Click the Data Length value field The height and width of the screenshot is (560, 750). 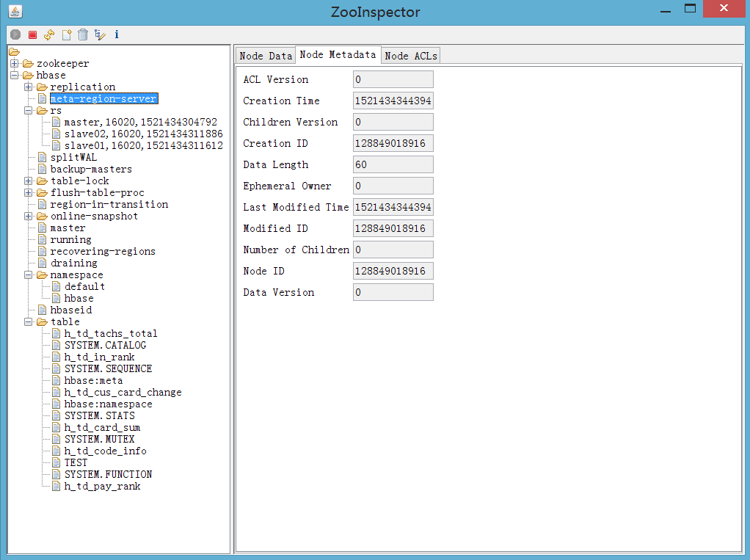[393, 164]
